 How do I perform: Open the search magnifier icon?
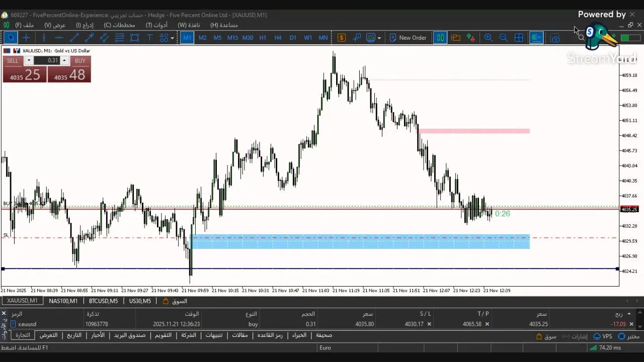click(x=582, y=38)
